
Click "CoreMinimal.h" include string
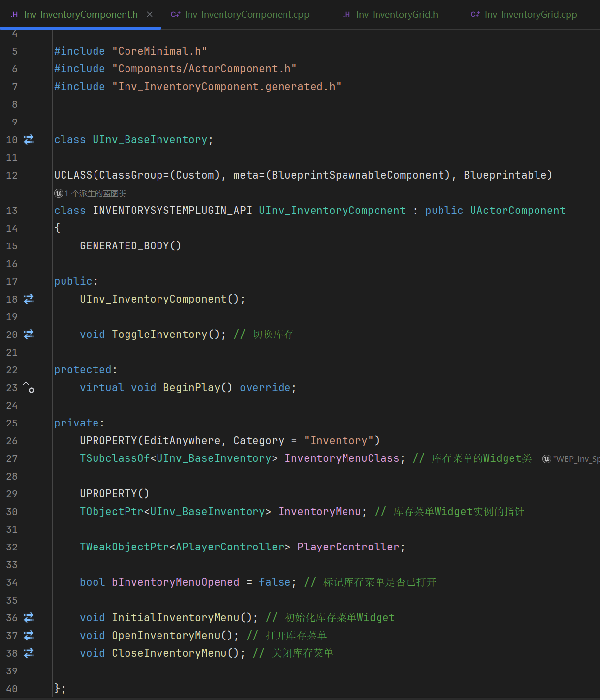tap(159, 51)
